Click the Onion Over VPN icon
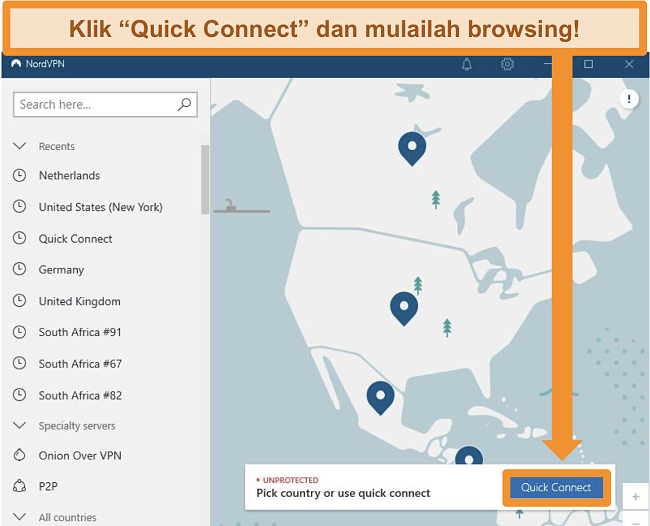Screen dimensions: 650x526 pyautogui.click(x=19, y=455)
